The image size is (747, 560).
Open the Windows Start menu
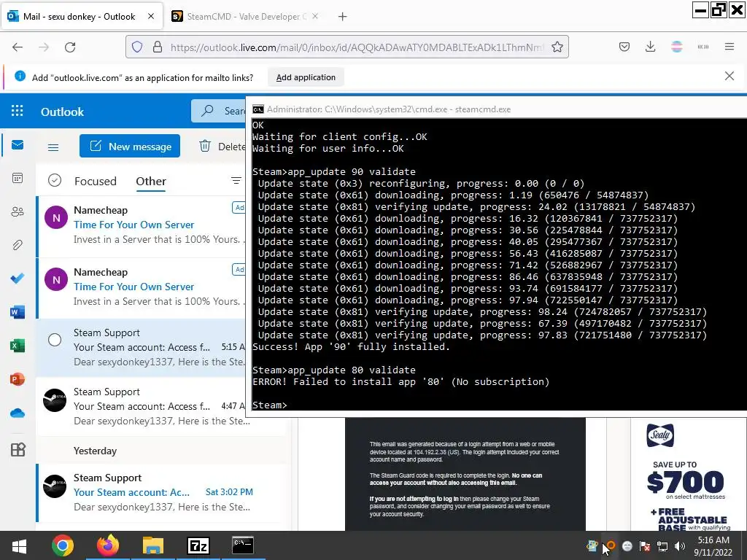point(19,545)
